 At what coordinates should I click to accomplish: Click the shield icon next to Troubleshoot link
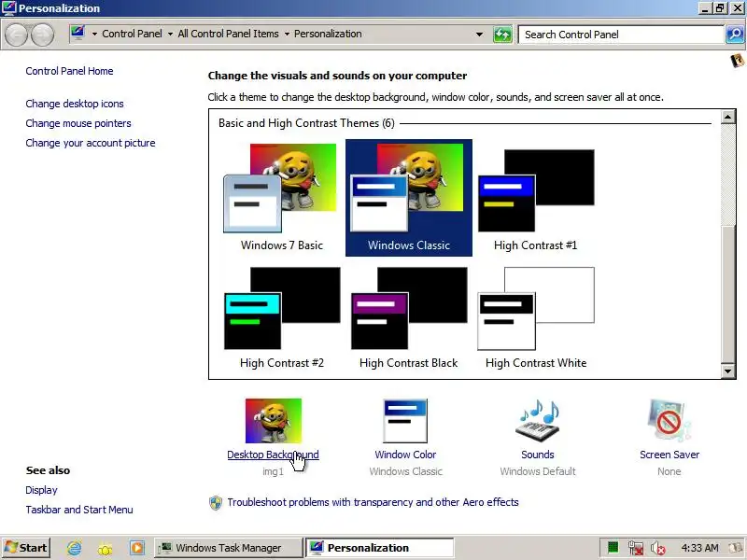(216, 502)
